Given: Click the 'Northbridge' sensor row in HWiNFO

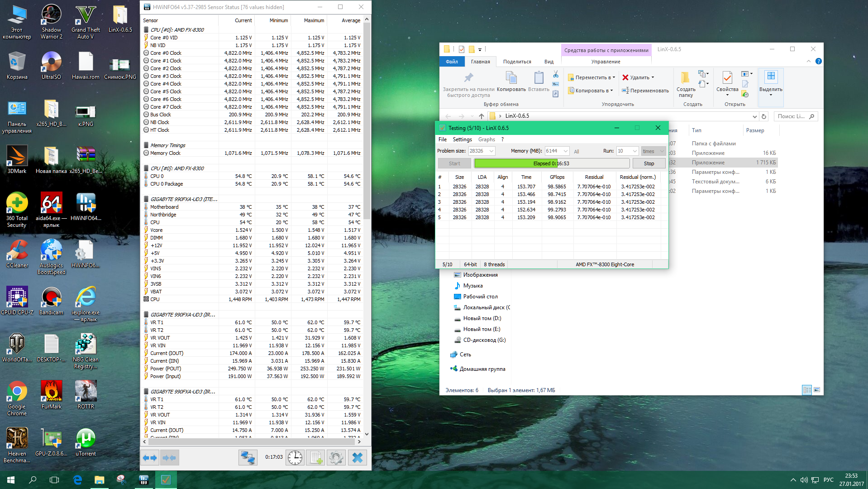Looking at the screenshot, I should (x=253, y=215).
